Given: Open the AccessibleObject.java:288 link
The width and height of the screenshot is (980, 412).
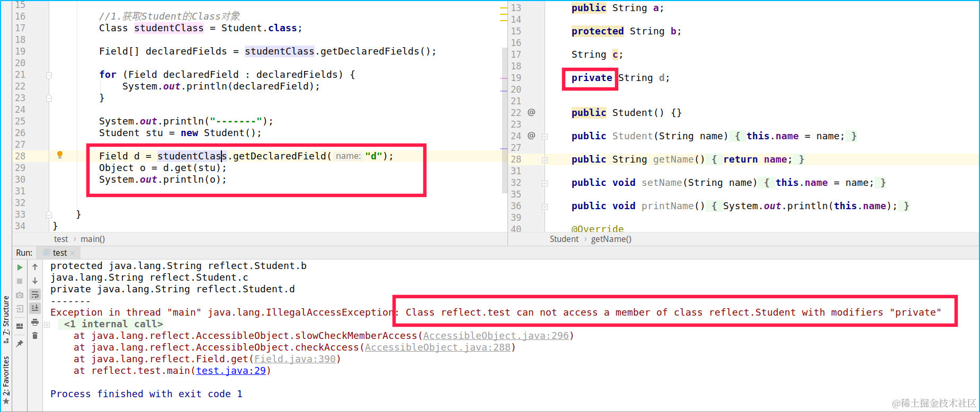Looking at the screenshot, I should click(x=438, y=347).
